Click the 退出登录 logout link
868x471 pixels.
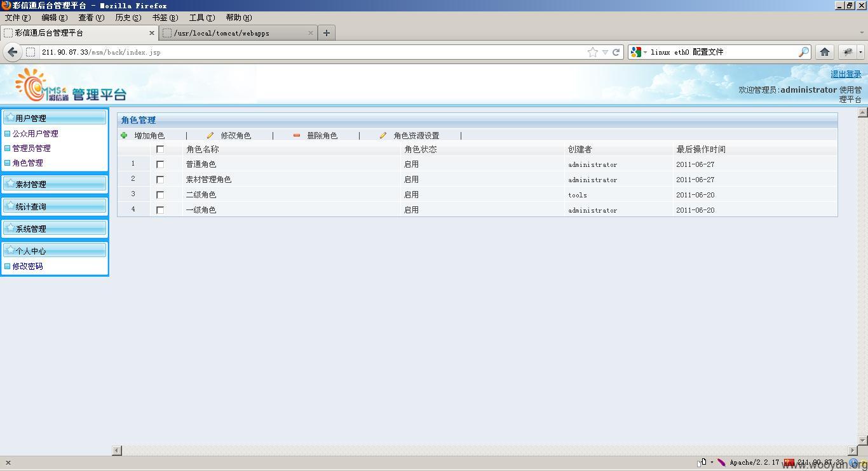(x=846, y=74)
